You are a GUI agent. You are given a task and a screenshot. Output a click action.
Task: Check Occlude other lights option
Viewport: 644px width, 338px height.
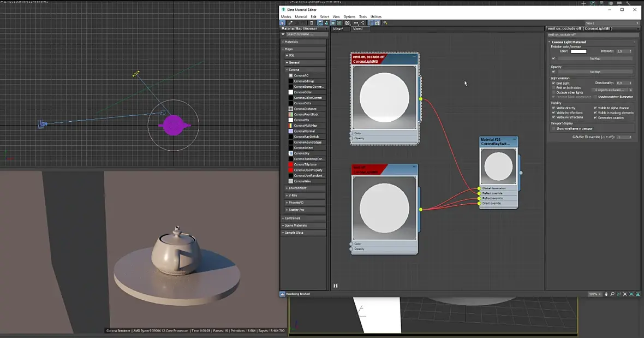[553, 92]
